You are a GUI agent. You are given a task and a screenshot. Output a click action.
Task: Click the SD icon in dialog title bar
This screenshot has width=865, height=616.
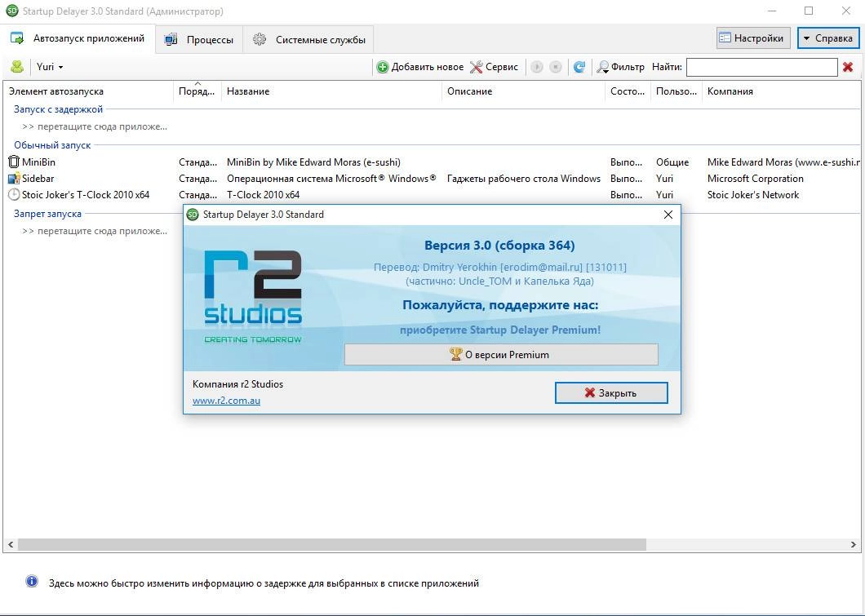tap(193, 215)
